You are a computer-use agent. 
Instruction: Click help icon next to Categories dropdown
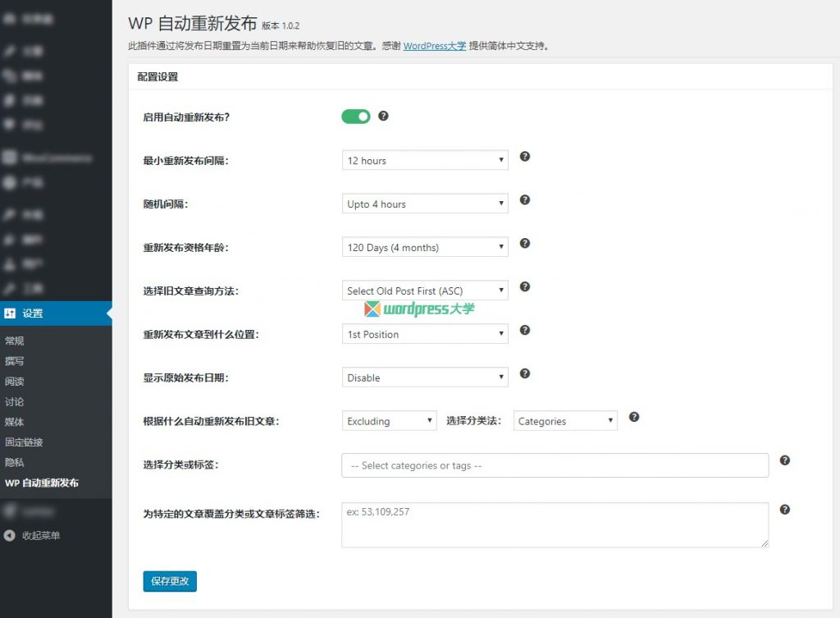[634, 417]
